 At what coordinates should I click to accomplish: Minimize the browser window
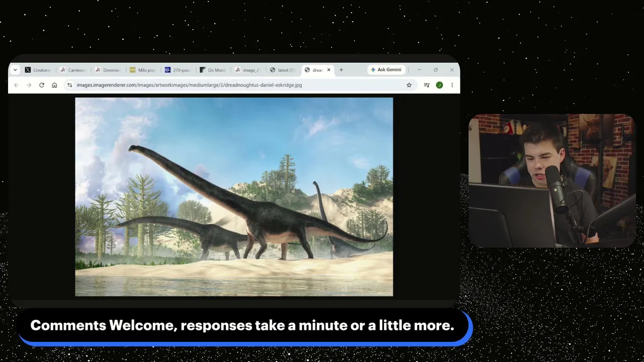click(419, 70)
